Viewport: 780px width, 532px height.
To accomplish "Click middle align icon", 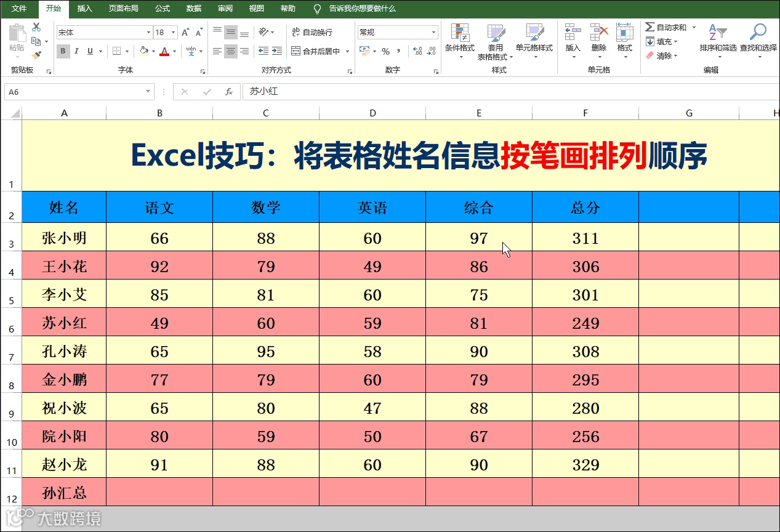I will [231, 32].
